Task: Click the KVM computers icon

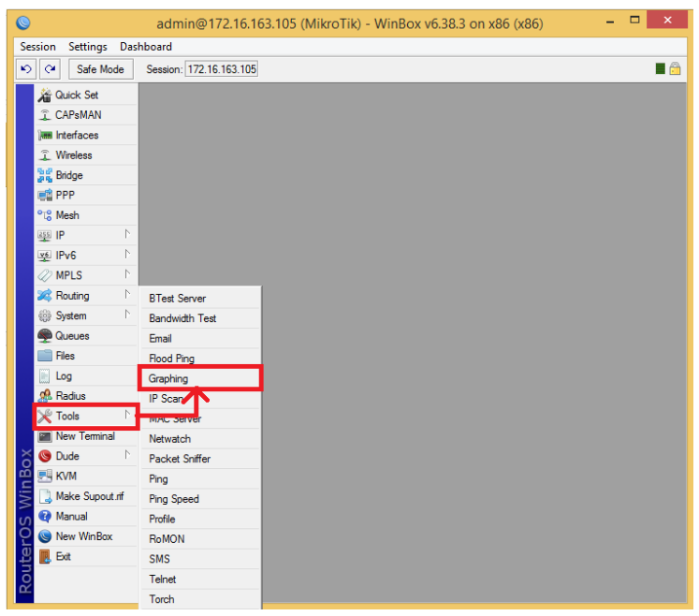Action: tap(45, 476)
